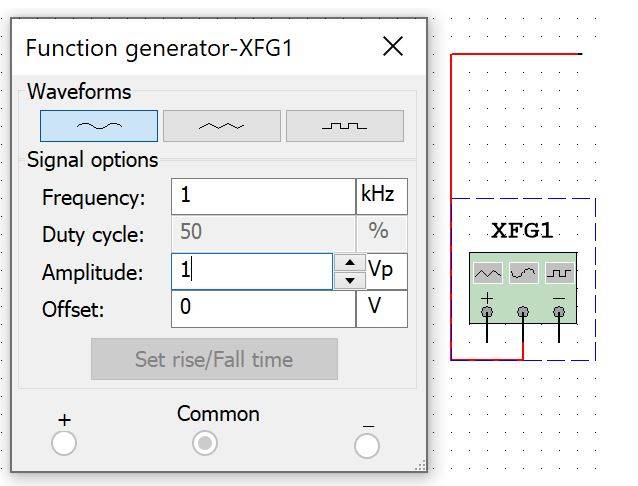Screen dimensions: 638x486
Task: Select the plus terminal radio button
Action: (64, 443)
